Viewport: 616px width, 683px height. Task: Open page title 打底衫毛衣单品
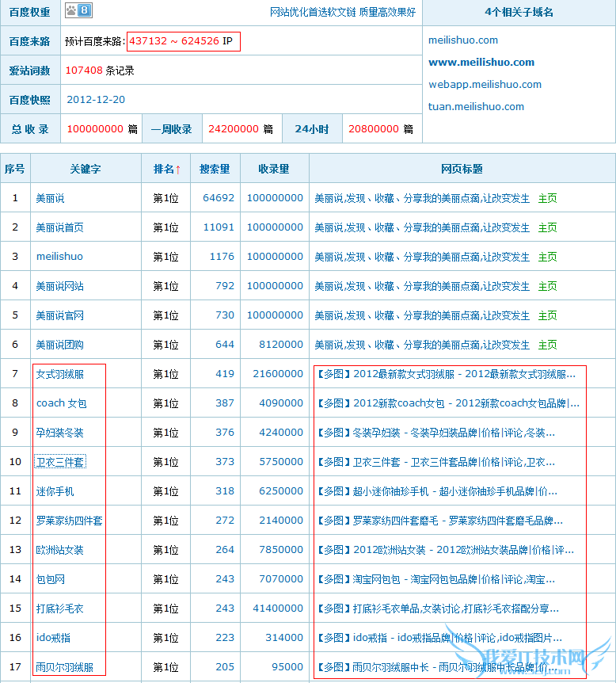click(437, 609)
